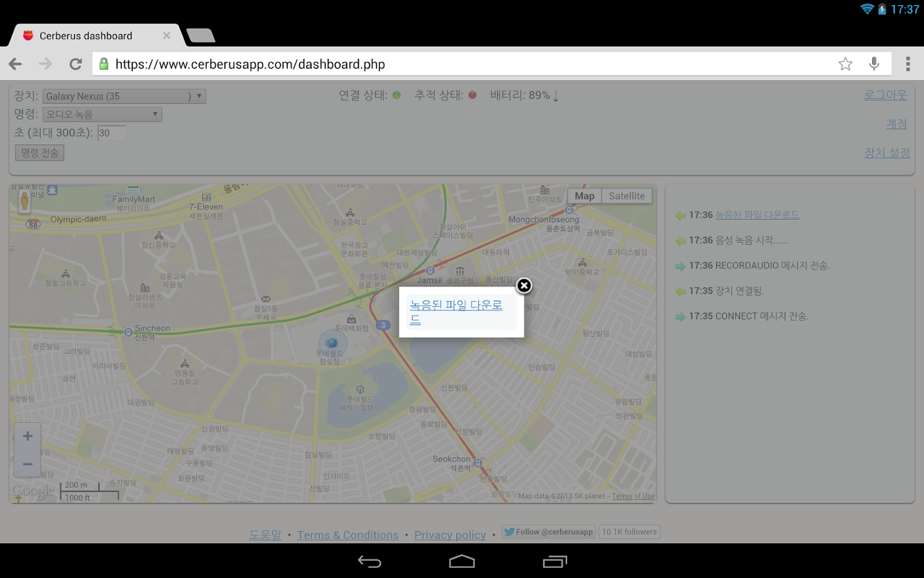
Task: Select the Cerberus dashboard browser tab
Action: click(87, 35)
